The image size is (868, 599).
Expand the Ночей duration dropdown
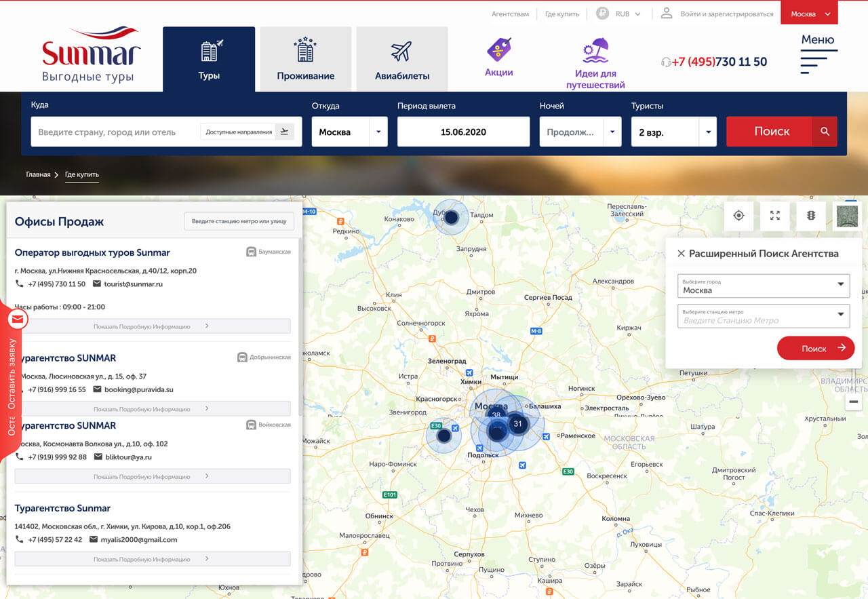pyautogui.click(x=580, y=132)
